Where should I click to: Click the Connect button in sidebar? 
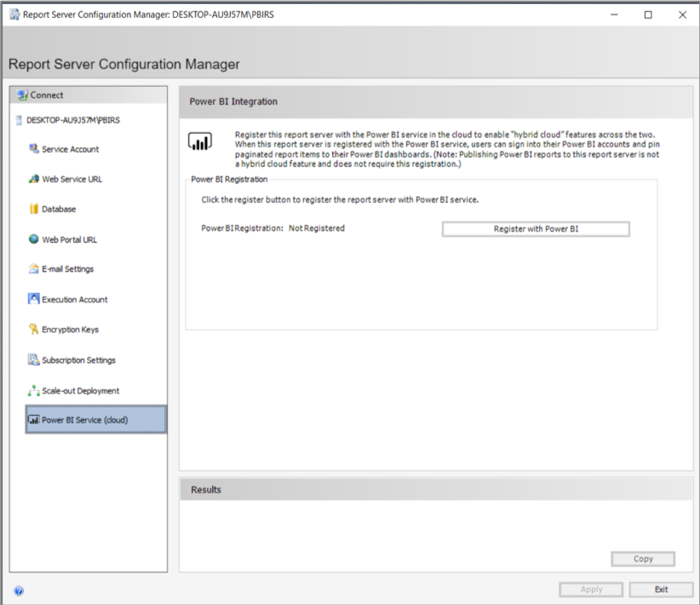click(x=89, y=95)
